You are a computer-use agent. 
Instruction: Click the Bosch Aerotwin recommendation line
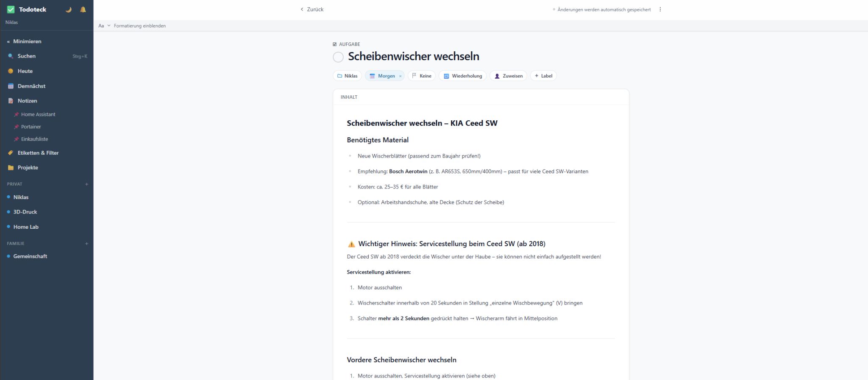[x=473, y=172]
